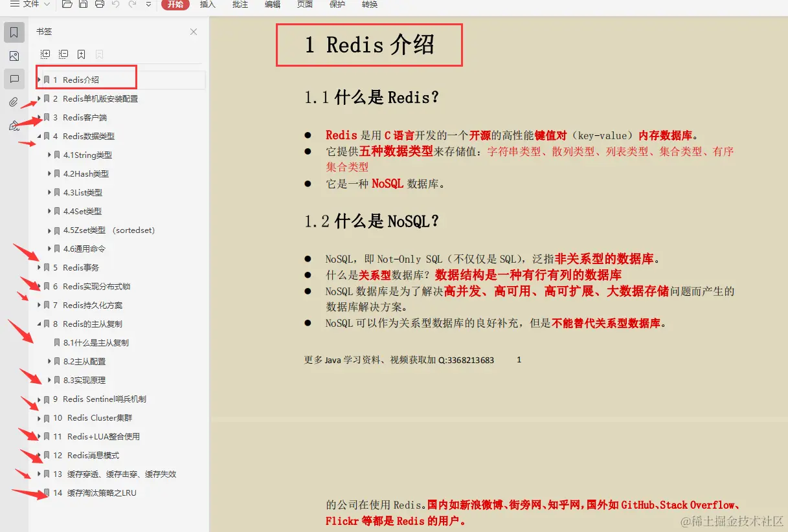Open the 文件 menu
The image size is (788, 532).
pos(30,5)
